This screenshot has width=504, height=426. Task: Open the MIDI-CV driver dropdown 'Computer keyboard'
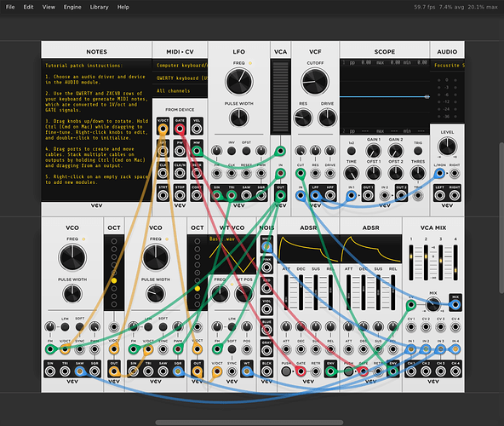180,66
